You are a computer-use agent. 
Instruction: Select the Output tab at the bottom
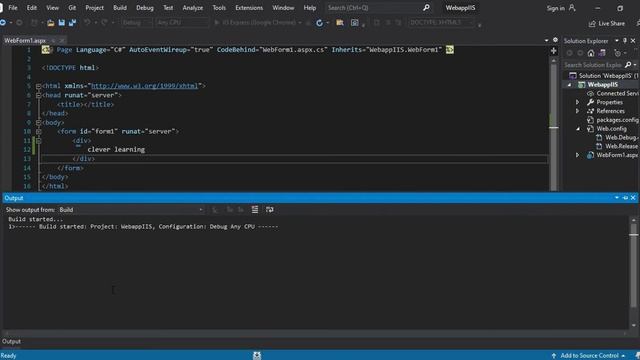tap(11, 341)
